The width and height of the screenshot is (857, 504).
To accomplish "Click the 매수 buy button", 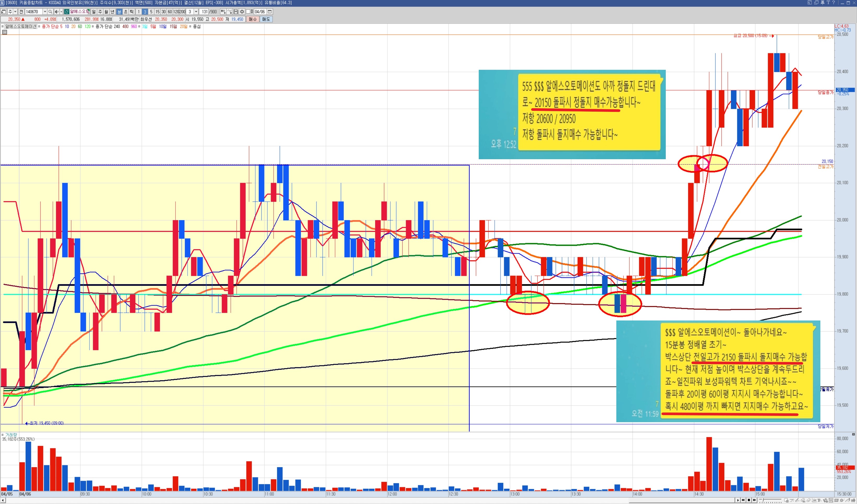I will click(x=253, y=19).
